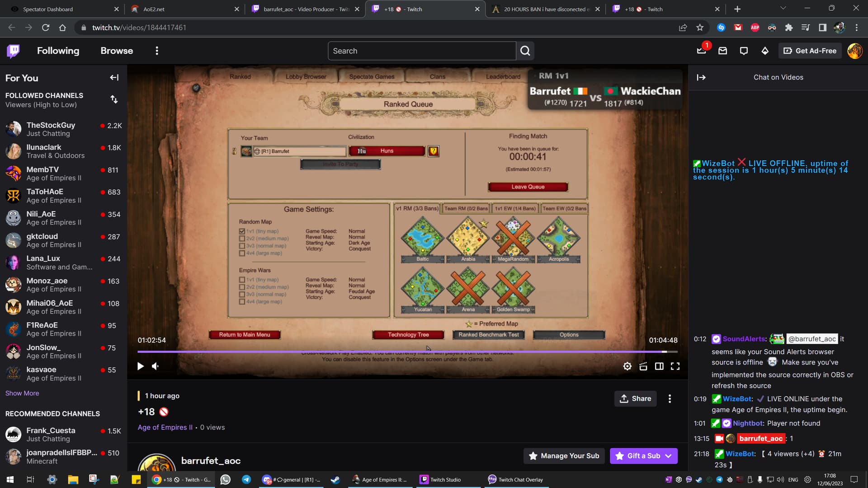Viewport: 868px width, 488px height.
Task: Open Age of Empires II category link
Action: [x=165, y=427]
